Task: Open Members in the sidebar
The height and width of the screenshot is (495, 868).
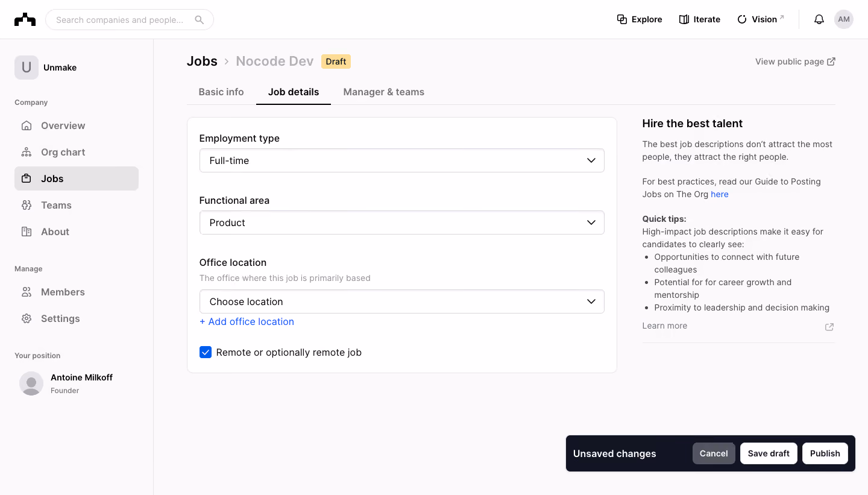Action: [x=77, y=292]
